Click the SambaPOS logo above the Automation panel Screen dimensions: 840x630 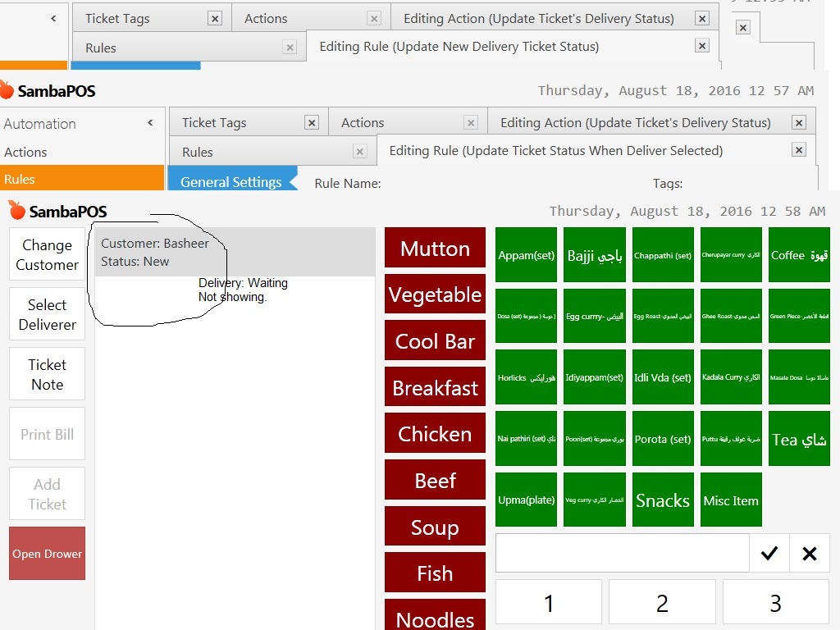7,90
